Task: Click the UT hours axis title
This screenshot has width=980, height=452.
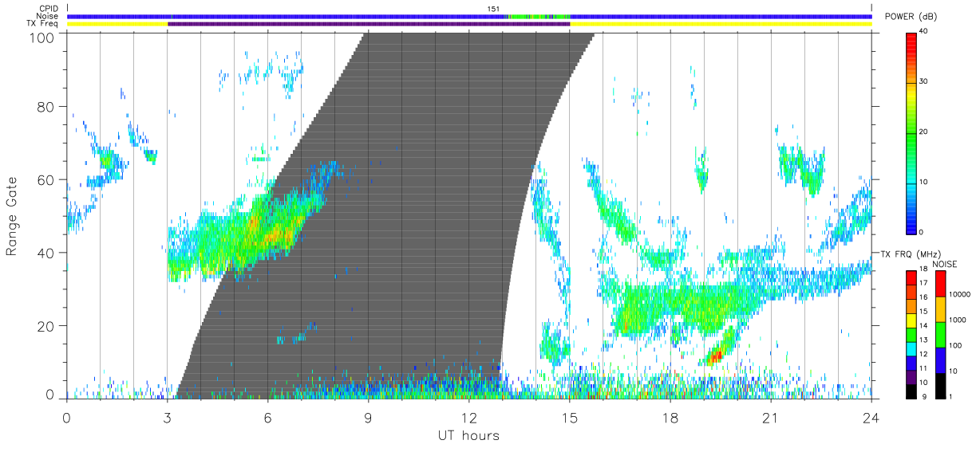Action: point(468,435)
